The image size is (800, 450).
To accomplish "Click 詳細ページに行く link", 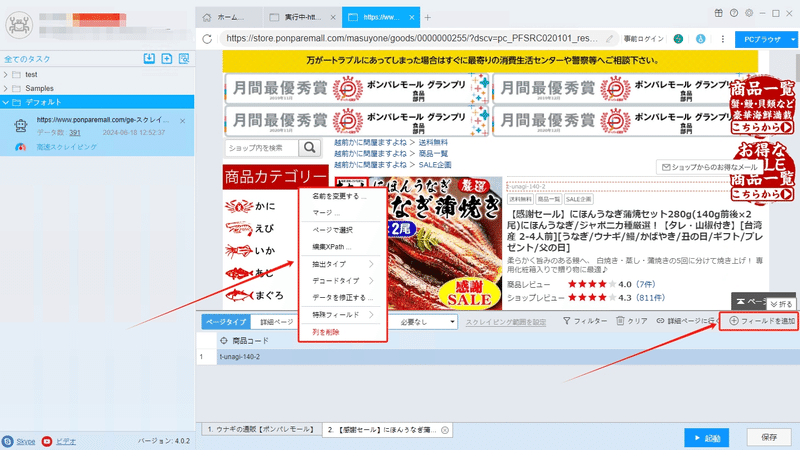I will 687,321.
